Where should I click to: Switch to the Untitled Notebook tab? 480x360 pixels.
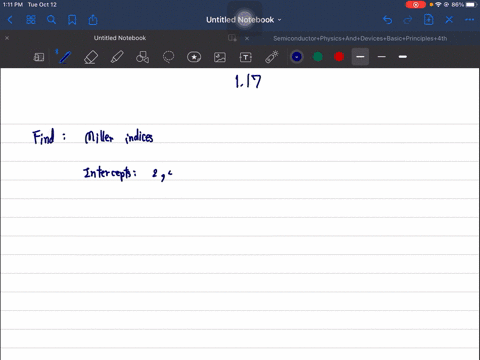coord(120,38)
